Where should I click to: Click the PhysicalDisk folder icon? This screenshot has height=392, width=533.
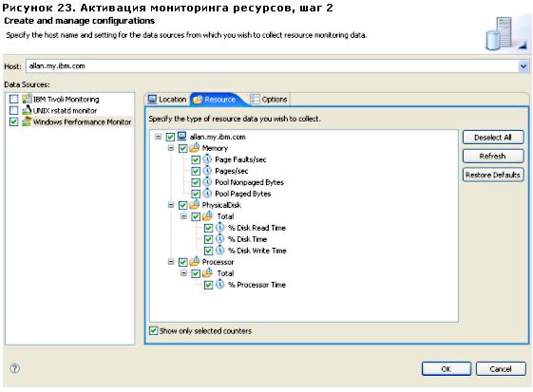(x=195, y=204)
